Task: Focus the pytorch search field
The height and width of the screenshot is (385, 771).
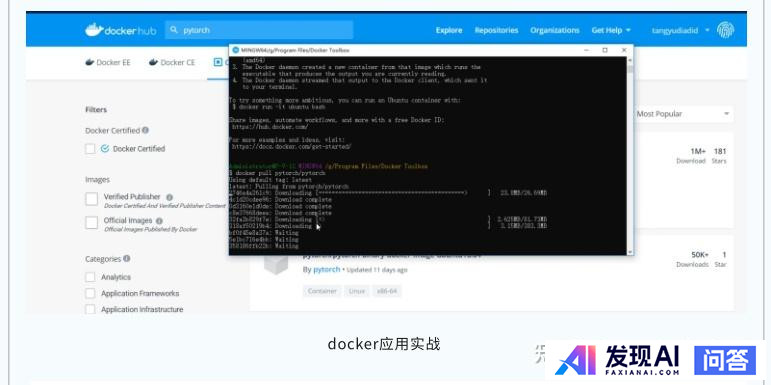Action: (259, 30)
